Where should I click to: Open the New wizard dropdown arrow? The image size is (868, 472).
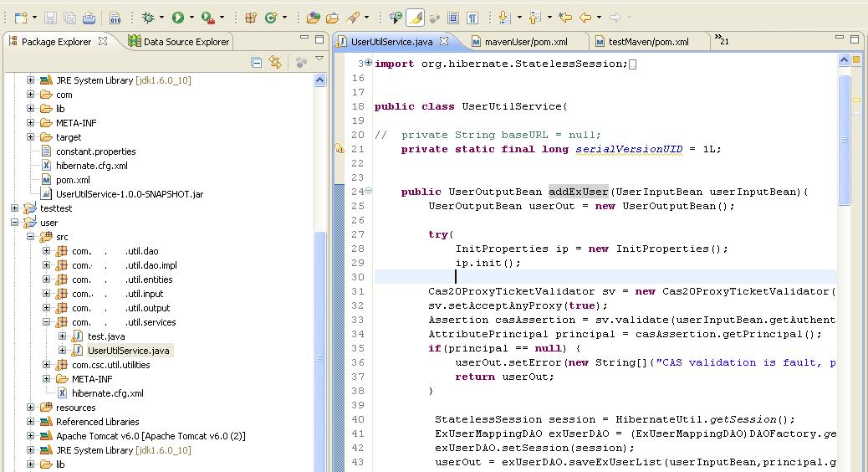[x=34, y=18]
